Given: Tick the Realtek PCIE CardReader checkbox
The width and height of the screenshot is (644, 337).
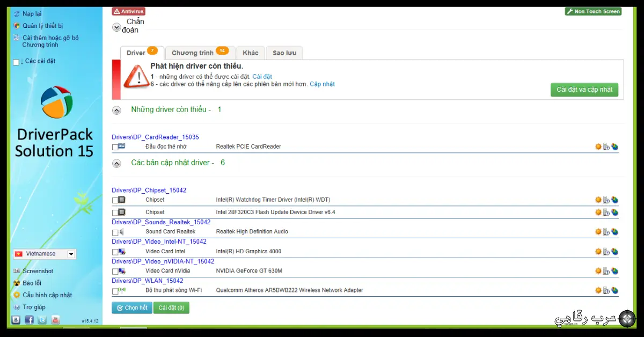Looking at the screenshot, I should (x=115, y=147).
